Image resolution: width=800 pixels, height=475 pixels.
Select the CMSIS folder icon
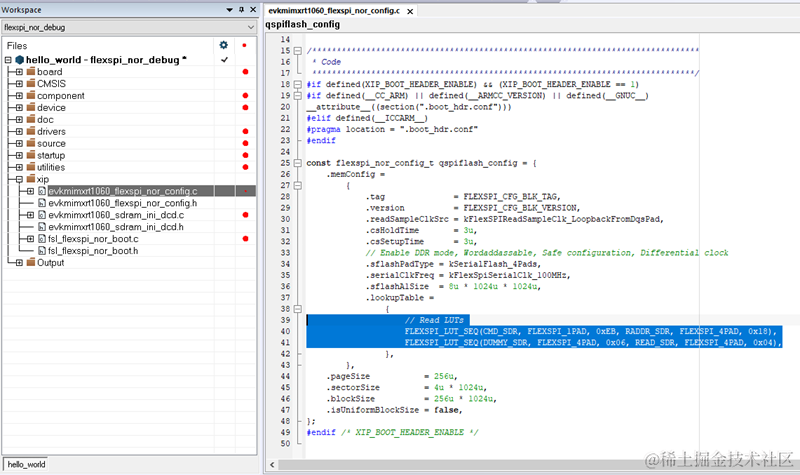click(31, 83)
